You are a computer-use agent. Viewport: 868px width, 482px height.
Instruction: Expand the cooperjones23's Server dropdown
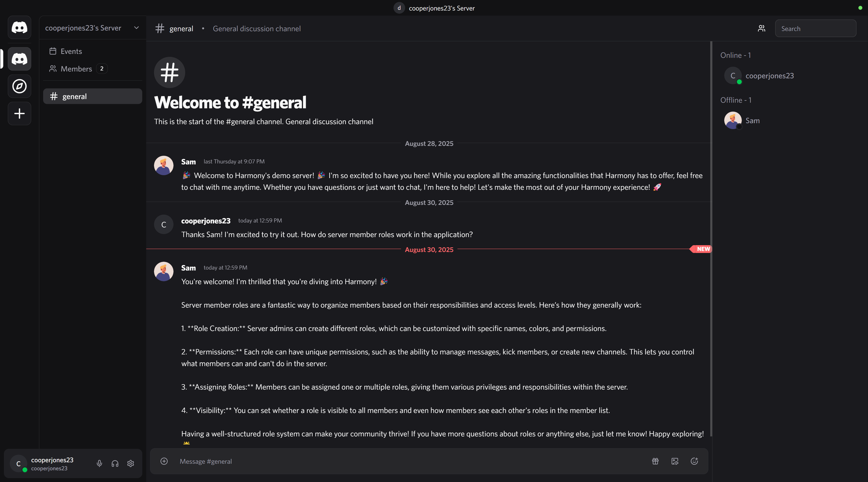pyautogui.click(x=136, y=28)
